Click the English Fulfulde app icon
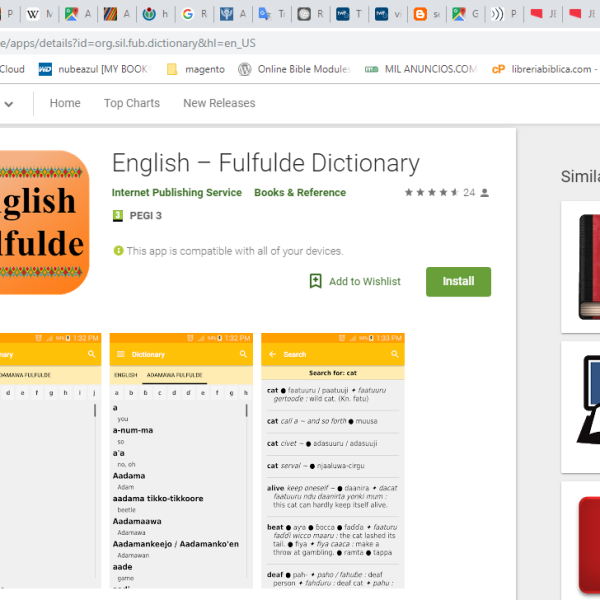The image size is (600, 600). coord(44,222)
